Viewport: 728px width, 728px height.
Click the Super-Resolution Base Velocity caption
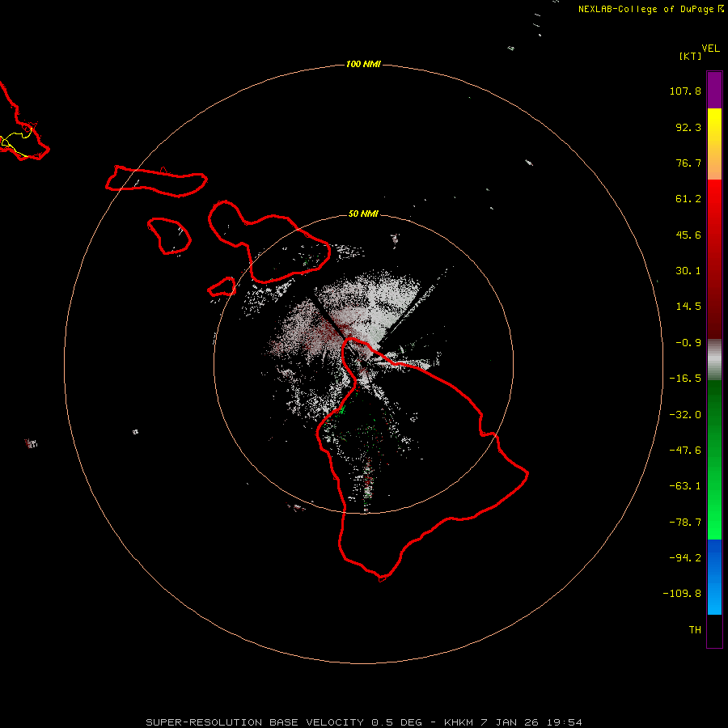click(x=364, y=722)
